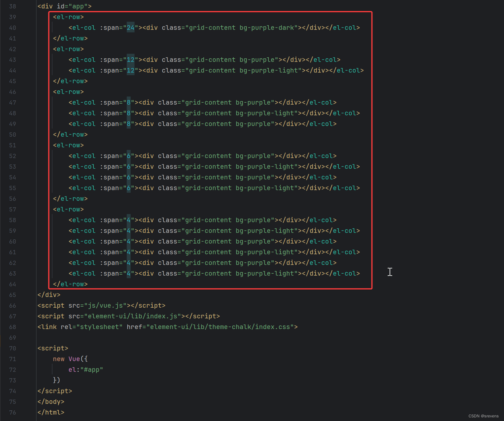Click the closing </el-row> tag on line 41
The height and width of the screenshot is (421, 504).
coord(70,38)
